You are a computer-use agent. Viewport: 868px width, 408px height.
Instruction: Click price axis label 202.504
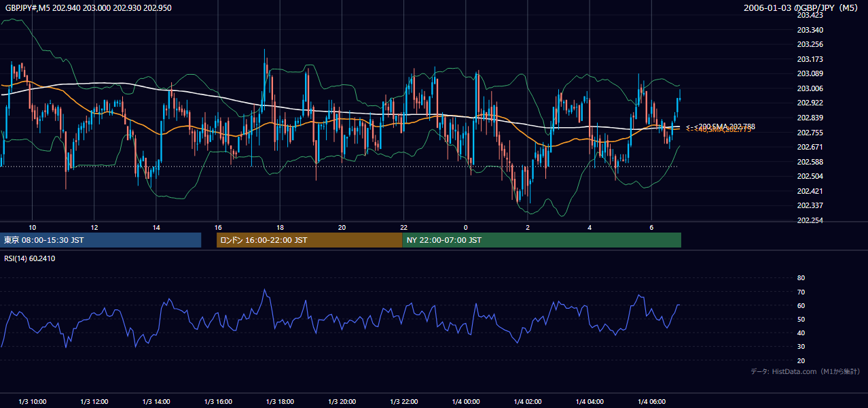[x=810, y=176]
